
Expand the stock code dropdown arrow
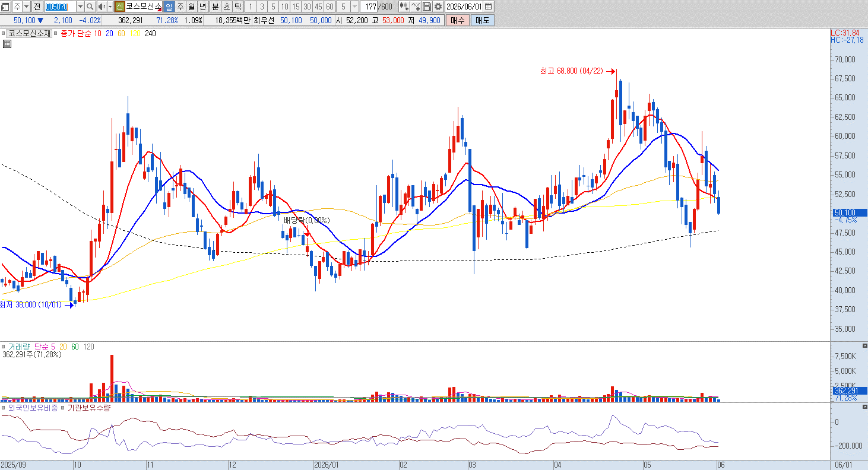coord(80,7)
